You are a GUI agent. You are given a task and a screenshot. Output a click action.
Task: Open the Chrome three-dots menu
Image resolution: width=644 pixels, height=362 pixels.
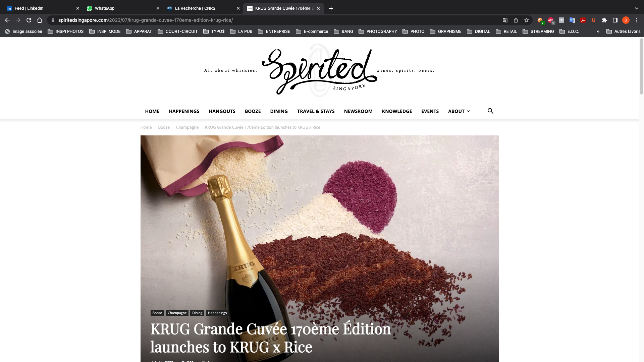637,20
